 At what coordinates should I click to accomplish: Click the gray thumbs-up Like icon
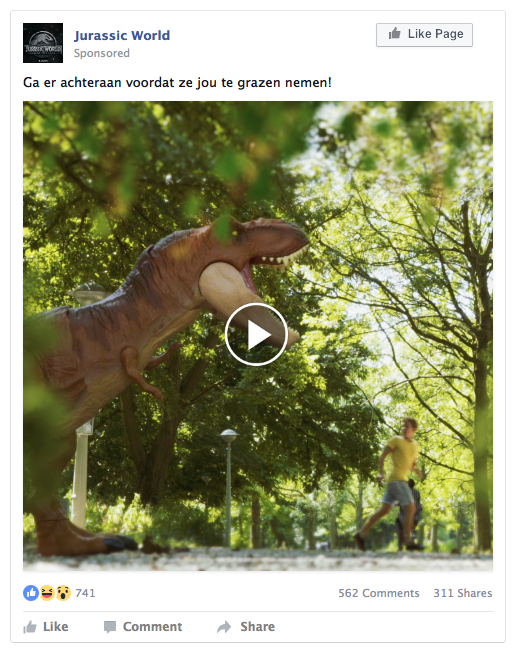tap(30, 627)
